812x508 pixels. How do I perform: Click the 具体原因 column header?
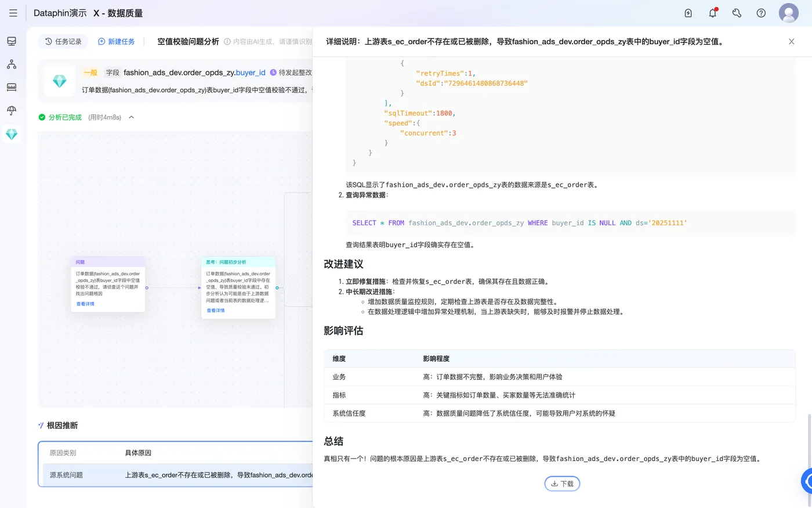138,453
